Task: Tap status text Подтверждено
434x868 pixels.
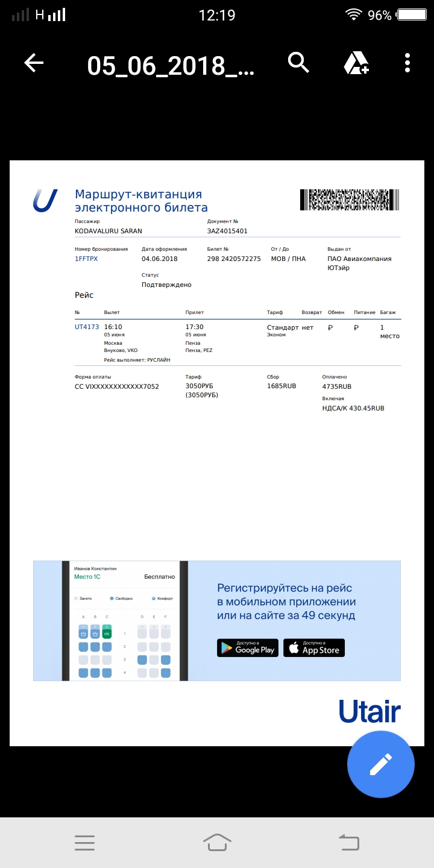Action: coord(166,285)
